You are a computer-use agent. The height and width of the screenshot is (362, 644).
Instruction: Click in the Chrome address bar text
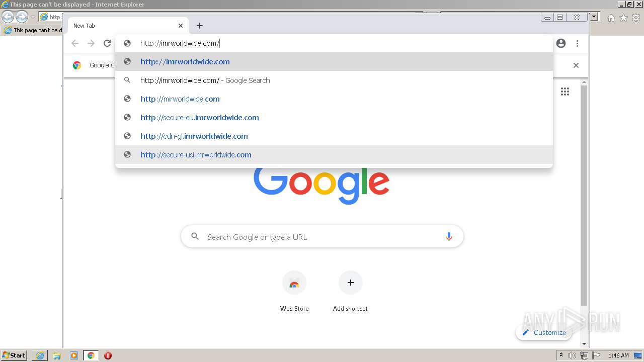pyautogui.click(x=180, y=43)
